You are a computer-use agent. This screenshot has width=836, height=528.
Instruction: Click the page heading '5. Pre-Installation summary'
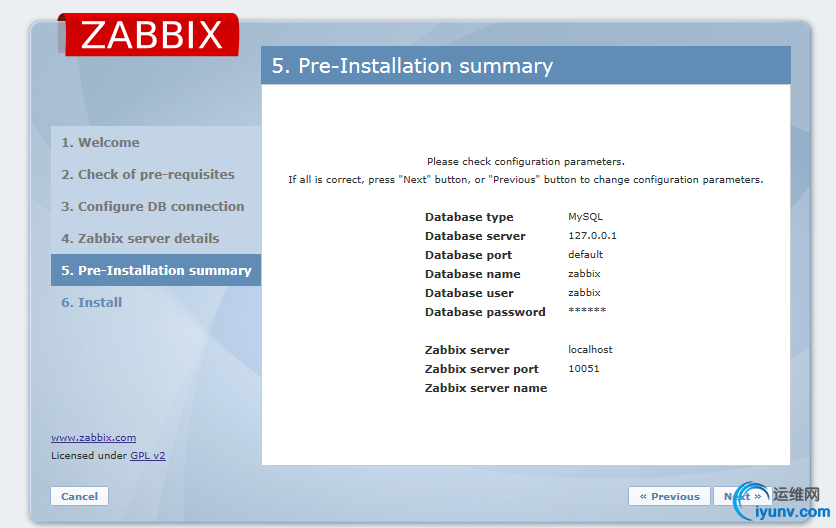pyautogui.click(x=412, y=66)
